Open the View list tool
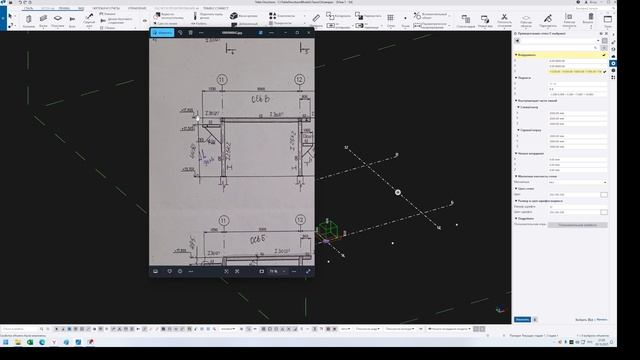The image size is (640, 360). click(465, 20)
